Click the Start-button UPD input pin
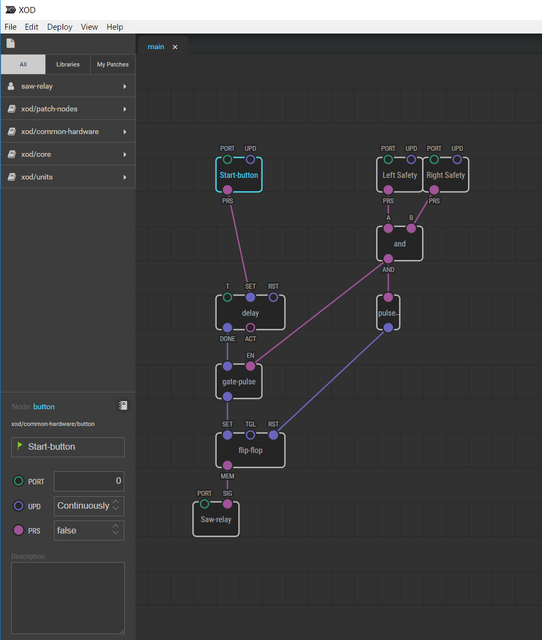 pos(250,160)
